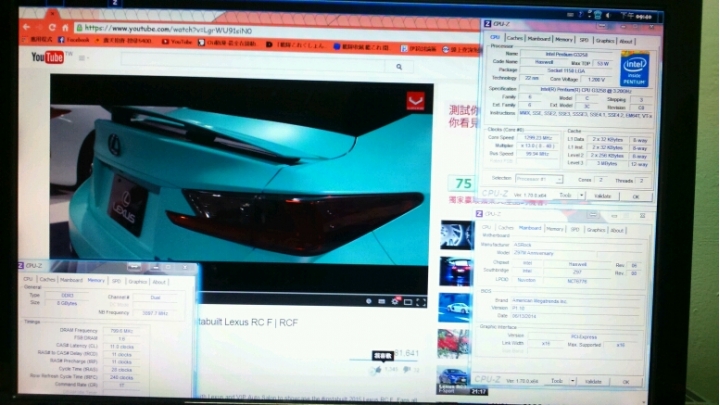Open the wheel rim suggested video thumbnail
The image size is (720, 405).
click(x=456, y=235)
